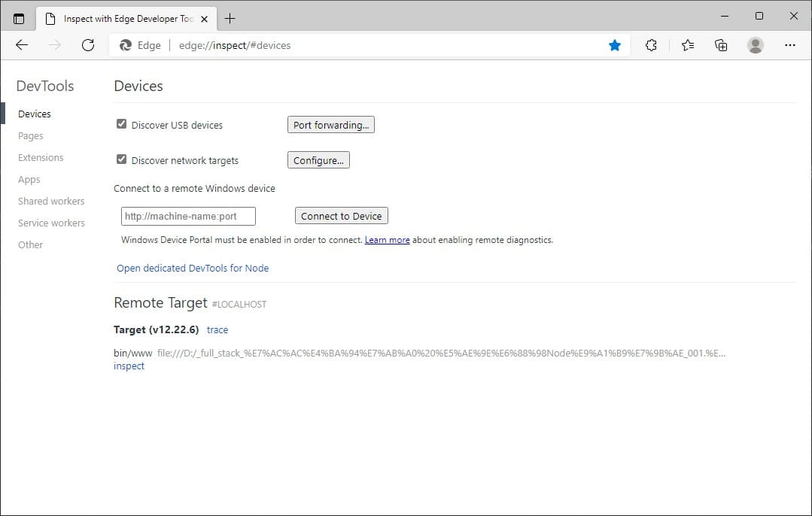
Task: Open a new tab with plus button
Action: pyautogui.click(x=230, y=19)
